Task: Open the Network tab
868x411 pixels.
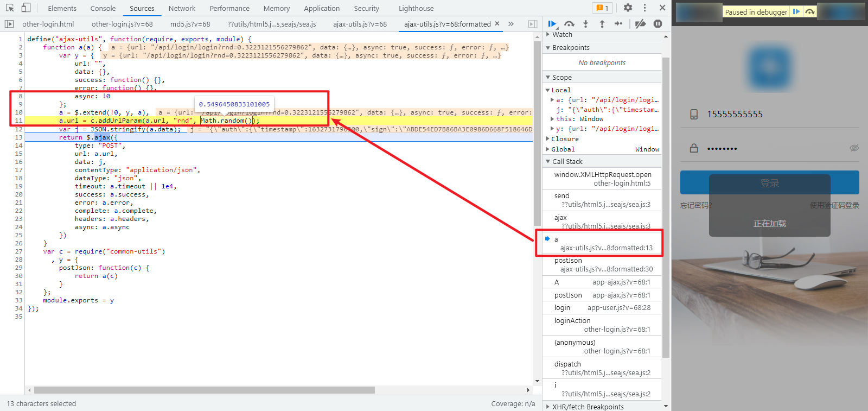Action: pyautogui.click(x=182, y=8)
